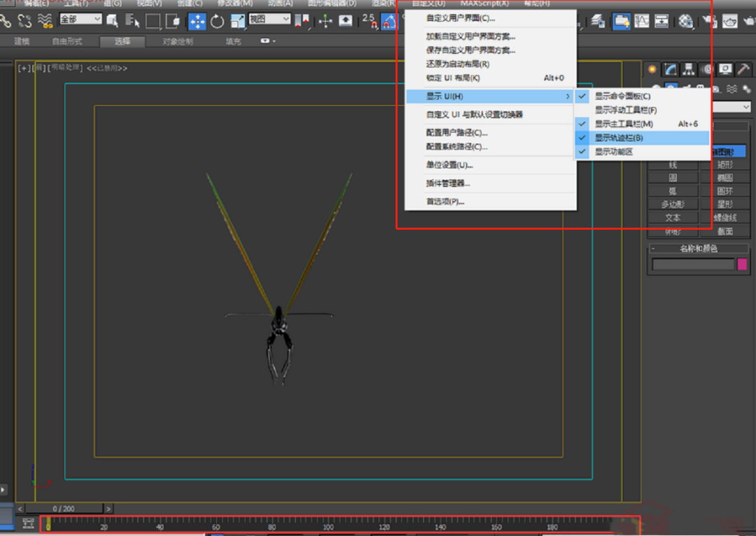Click the Keyboard Shortcut Override icon
756x536 pixels.
point(345,21)
